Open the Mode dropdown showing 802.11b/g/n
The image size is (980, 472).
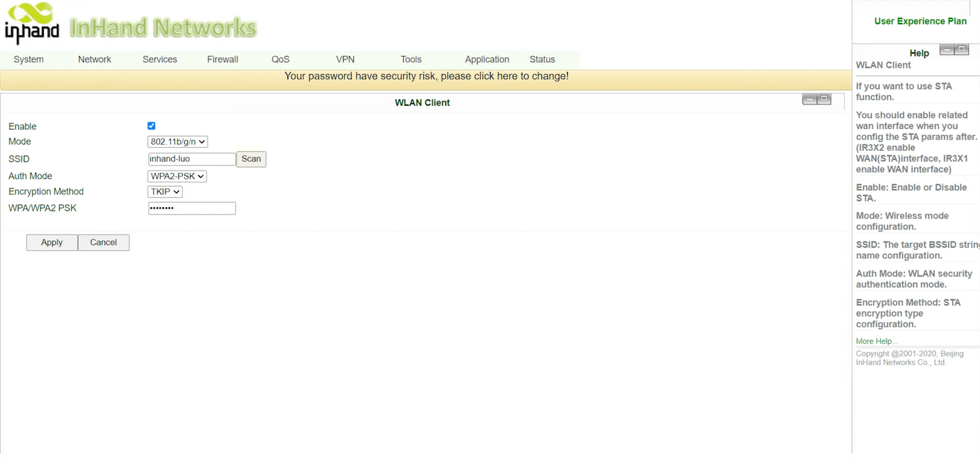(178, 142)
